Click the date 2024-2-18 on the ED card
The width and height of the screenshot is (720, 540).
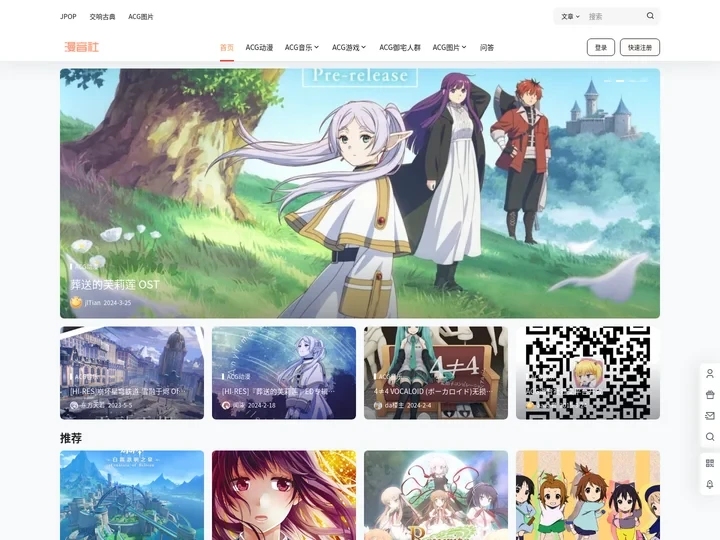[261, 405]
